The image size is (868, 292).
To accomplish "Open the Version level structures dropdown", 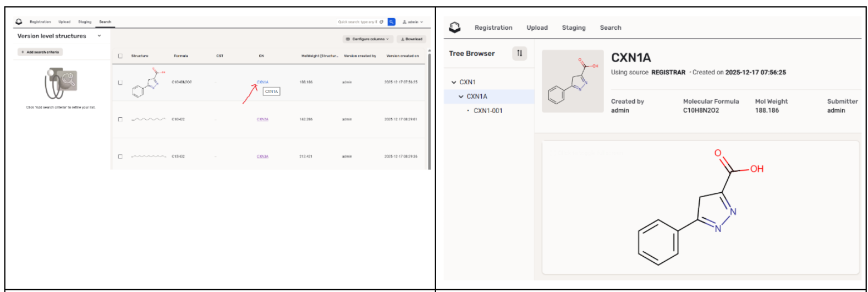I will pos(99,36).
